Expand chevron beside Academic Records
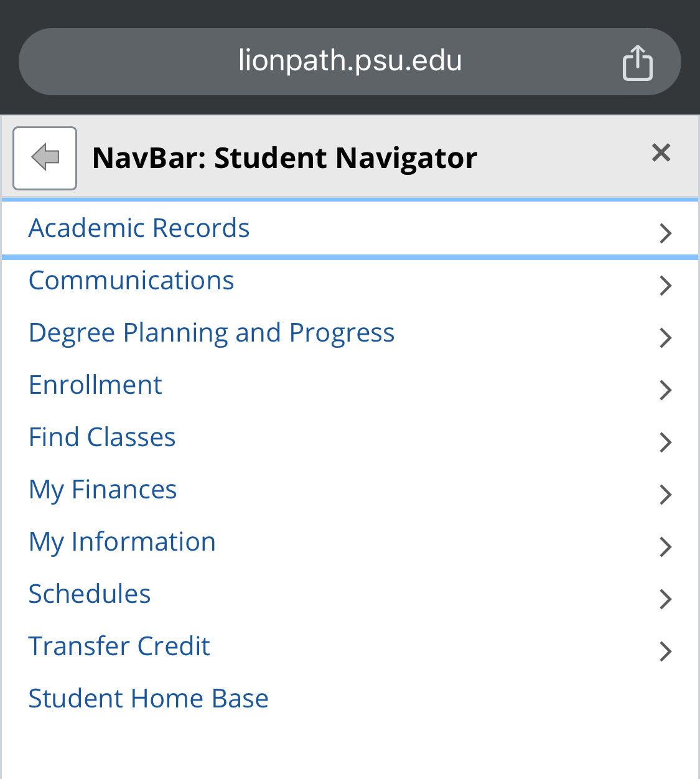700x779 pixels. click(665, 233)
